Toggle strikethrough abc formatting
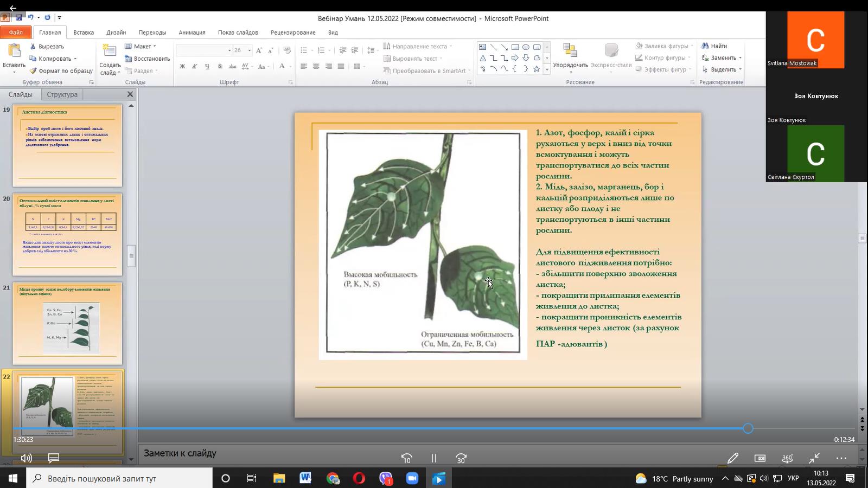Screen dimensions: 868x488 (x=232, y=66)
